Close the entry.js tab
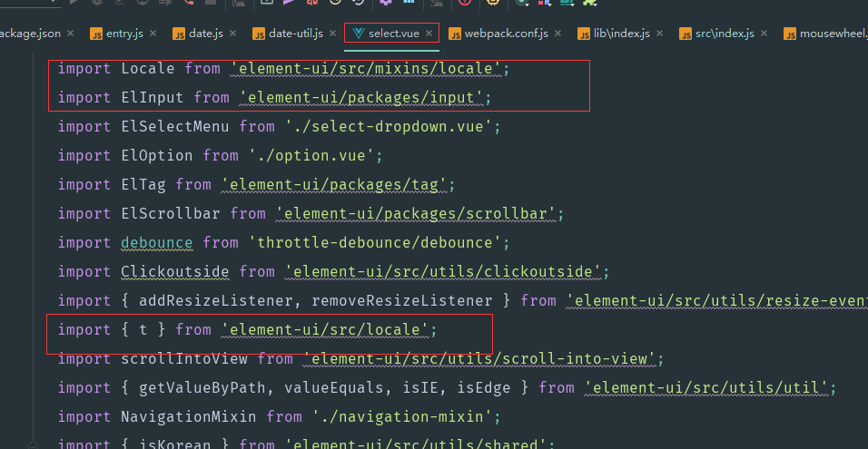This screenshot has width=868, height=449. (x=153, y=34)
